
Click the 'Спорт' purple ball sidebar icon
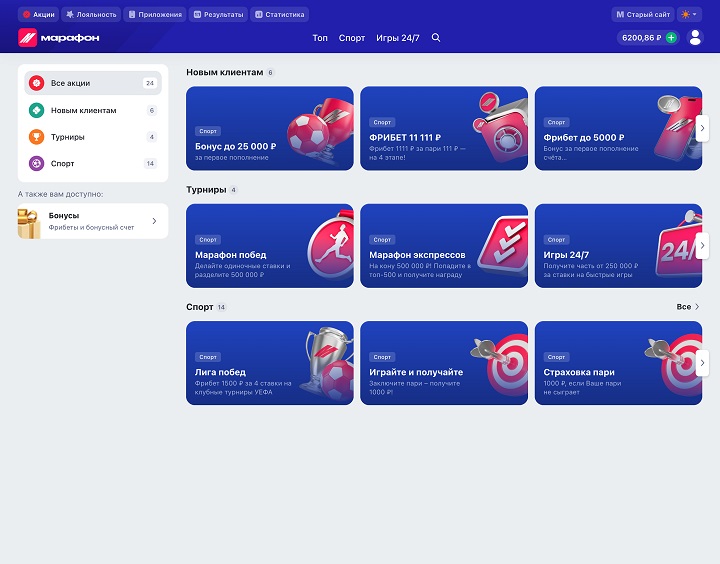click(36, 163)
